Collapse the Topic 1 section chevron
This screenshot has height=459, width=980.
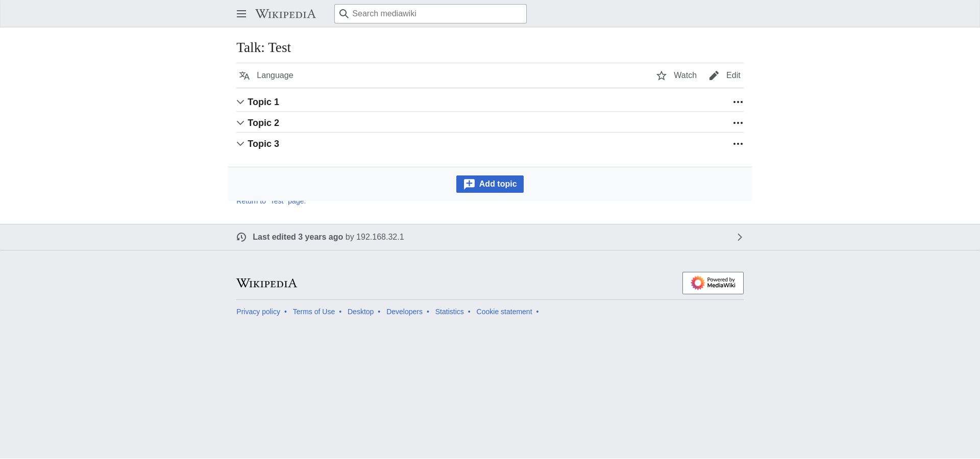click(240, 102)
